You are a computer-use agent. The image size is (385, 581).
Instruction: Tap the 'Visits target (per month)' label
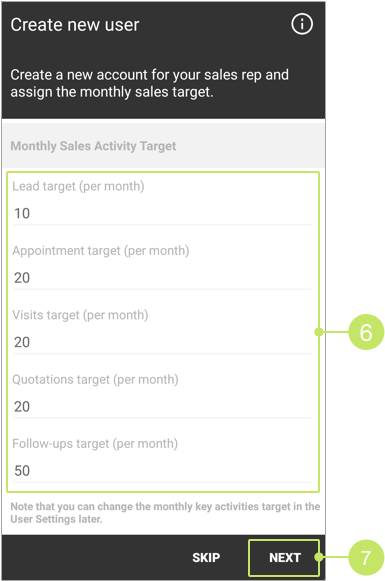(80, 315)
